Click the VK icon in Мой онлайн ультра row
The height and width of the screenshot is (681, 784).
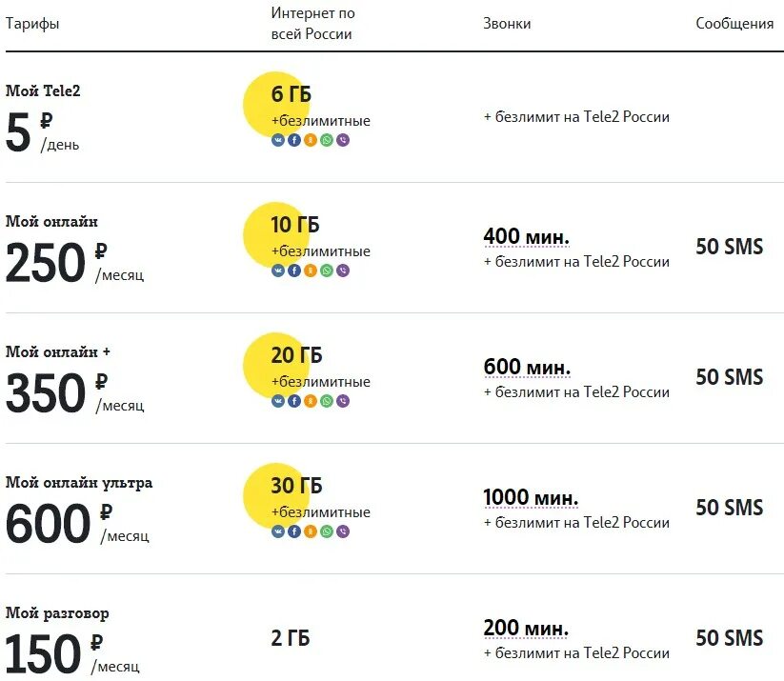(x=278, y=531)
